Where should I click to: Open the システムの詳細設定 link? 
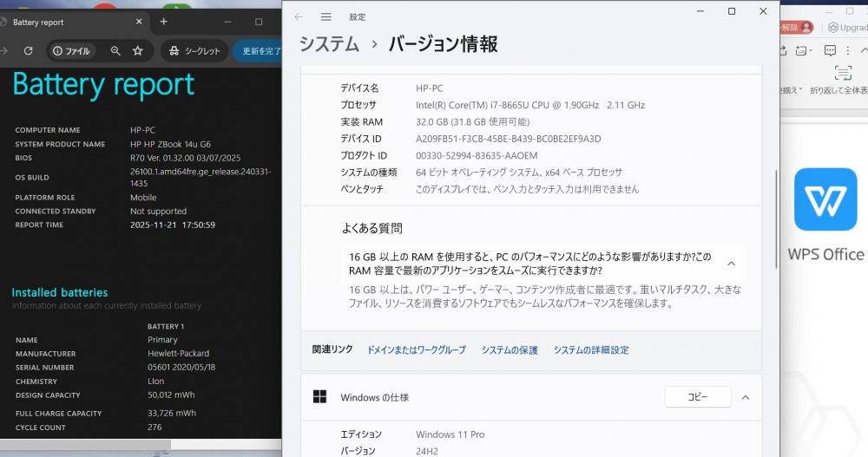click(x=591, y=349)
